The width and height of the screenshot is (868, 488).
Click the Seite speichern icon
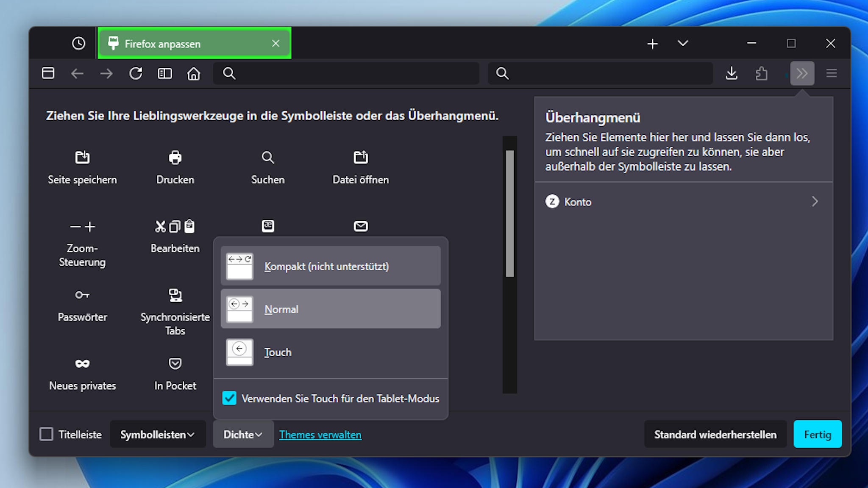(82, 158)
